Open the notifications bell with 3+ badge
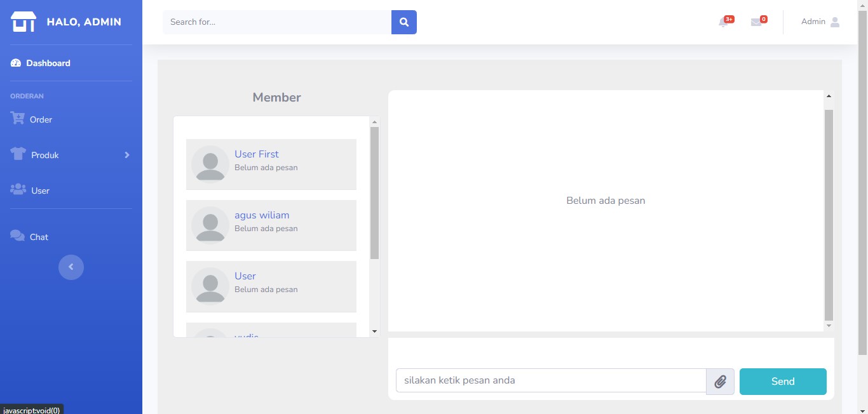Image resolution: width=868 pixels, height=414 pixels. coord(726,22)
